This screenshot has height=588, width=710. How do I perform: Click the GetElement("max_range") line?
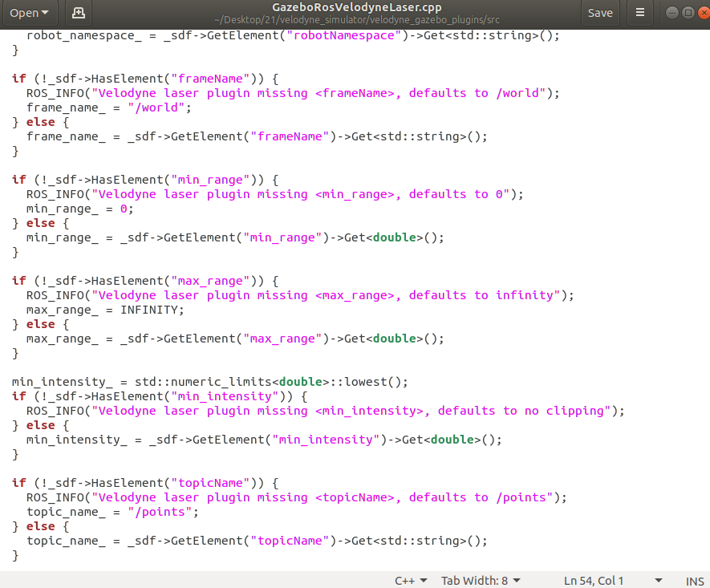pos(235,339)
